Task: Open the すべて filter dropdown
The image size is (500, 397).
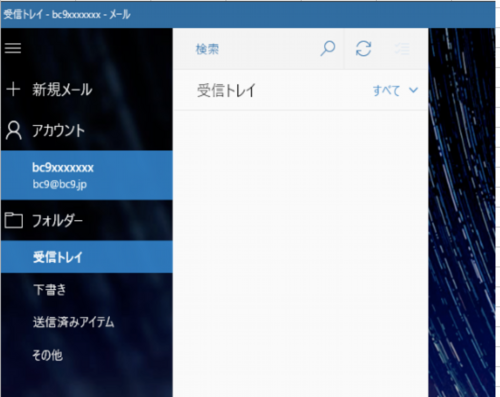Action: pyautogui.click(x=395, y=90)
